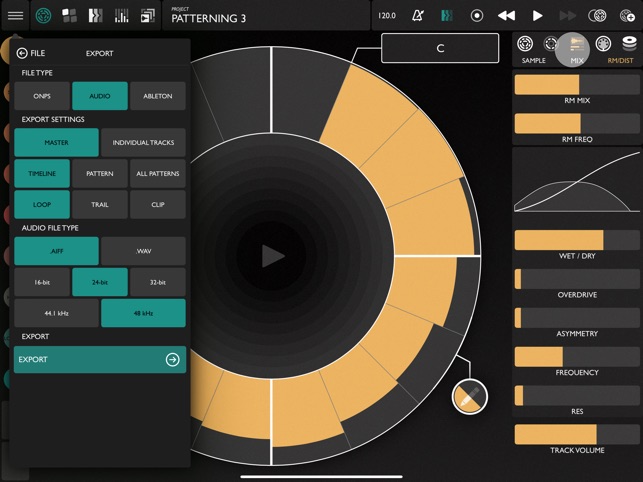
Task: Adjust the FREQUENCY slider
Action: 577,356
